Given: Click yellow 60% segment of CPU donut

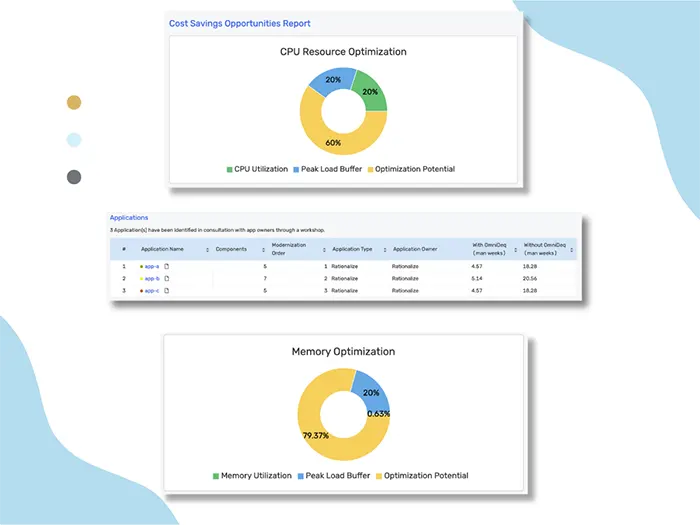Looking at the screenshot, I should [x=333, y=145].
